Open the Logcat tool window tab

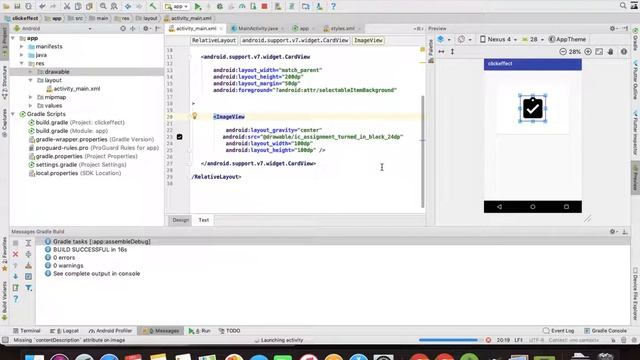pos(64,331)
